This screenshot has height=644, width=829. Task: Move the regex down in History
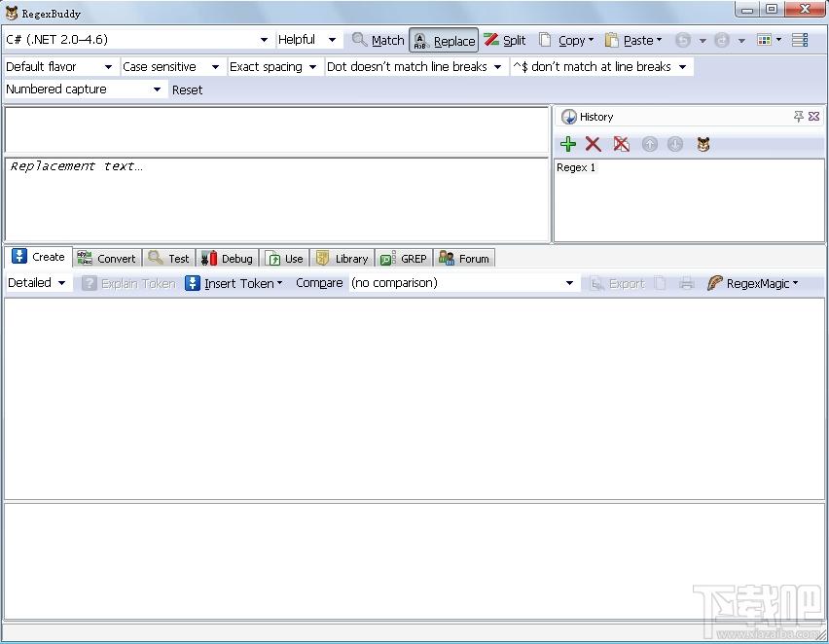675,144
